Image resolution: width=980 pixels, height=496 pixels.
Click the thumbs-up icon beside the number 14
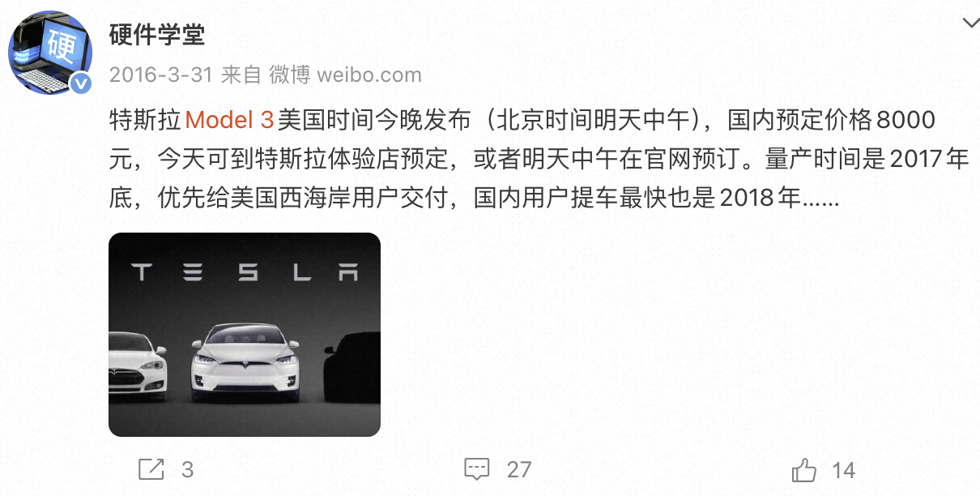click(804, 469)
